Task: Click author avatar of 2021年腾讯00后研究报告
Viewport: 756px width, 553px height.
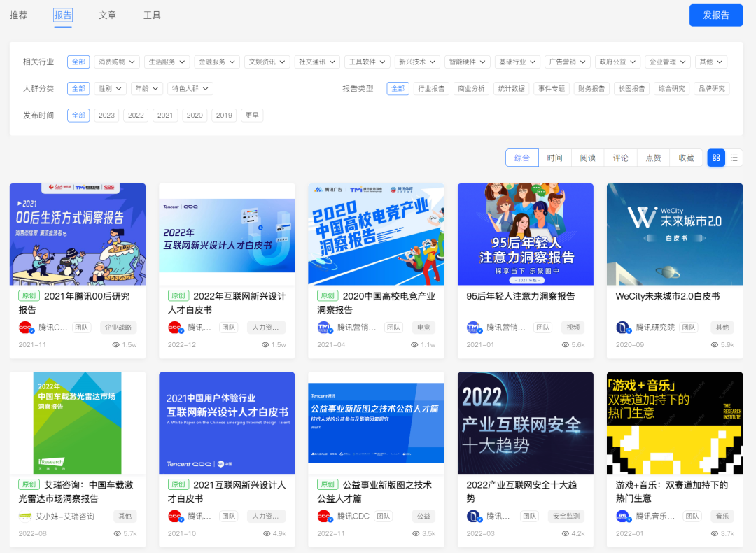Action: point(26,328)
